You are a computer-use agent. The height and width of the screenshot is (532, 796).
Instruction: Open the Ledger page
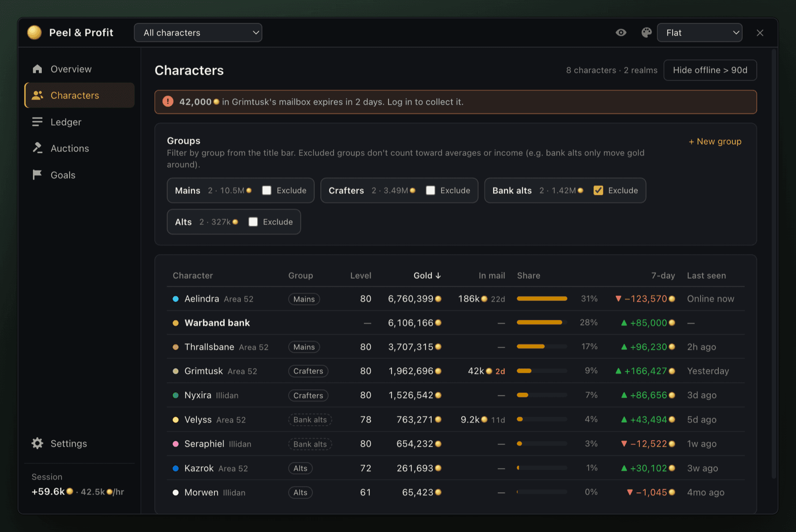80,122
